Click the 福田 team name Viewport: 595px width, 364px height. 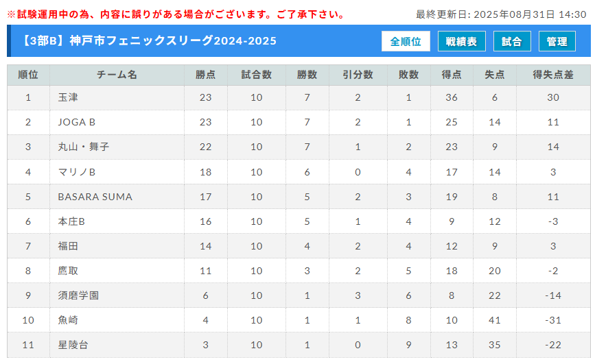[x=68, y=246]
